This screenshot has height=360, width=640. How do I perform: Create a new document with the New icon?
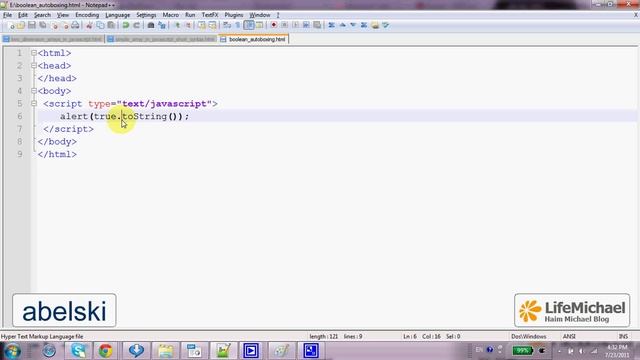click(11, 25)
